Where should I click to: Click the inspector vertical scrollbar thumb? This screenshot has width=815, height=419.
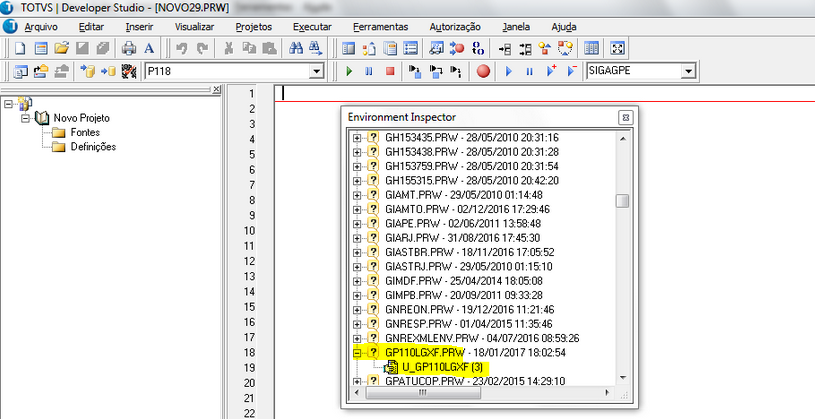click(x=622, y=201)
